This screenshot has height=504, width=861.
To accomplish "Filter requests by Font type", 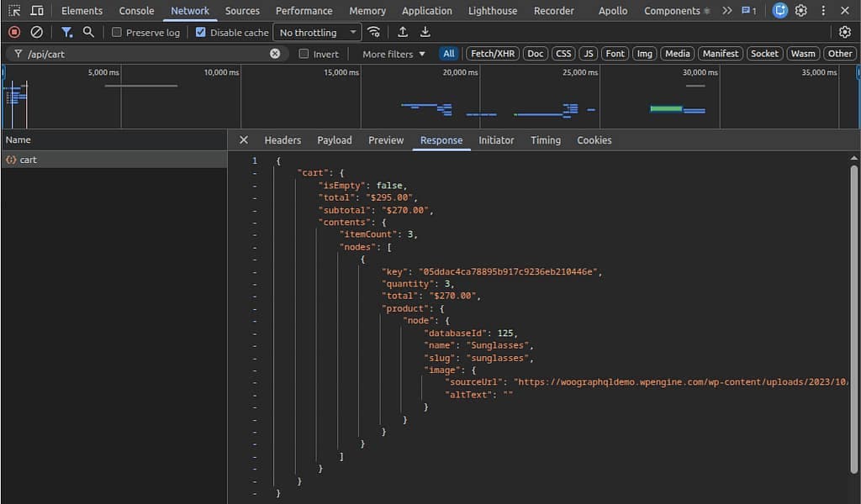I will click(x=615, y=54).
